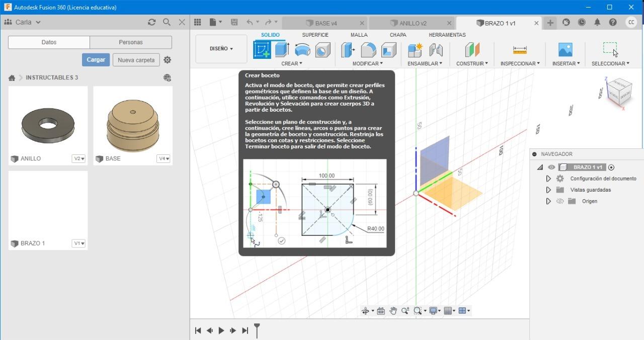This screenshot has width=644, height=340.
Task: Open the job status clock icon
Action: coord(582,22)
